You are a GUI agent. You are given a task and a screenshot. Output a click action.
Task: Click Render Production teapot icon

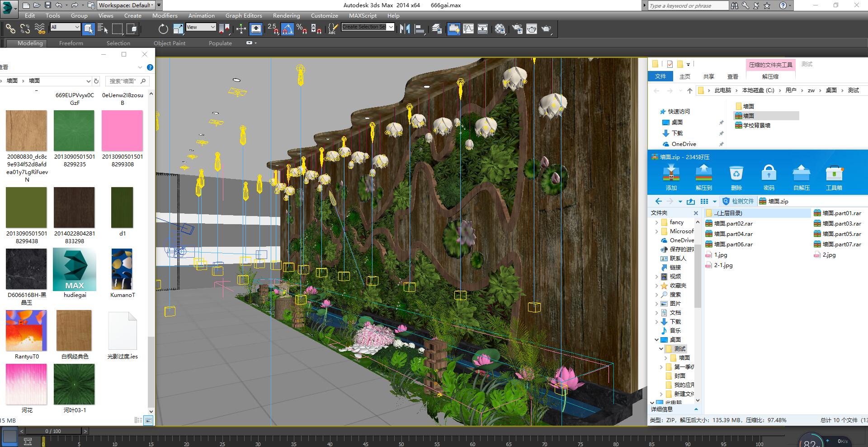tap(547, 29)
